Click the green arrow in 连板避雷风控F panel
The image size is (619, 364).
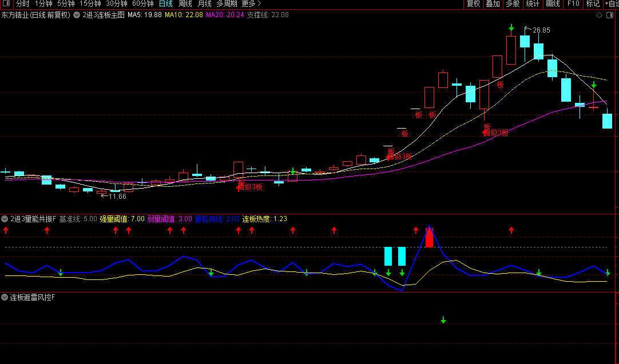443,320
